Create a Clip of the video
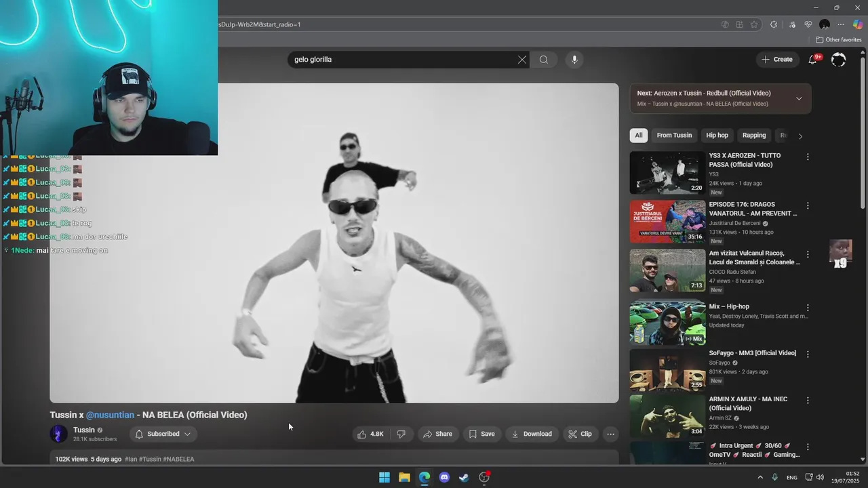This screenshot has height=488, width=868. [x=580, y=434]
